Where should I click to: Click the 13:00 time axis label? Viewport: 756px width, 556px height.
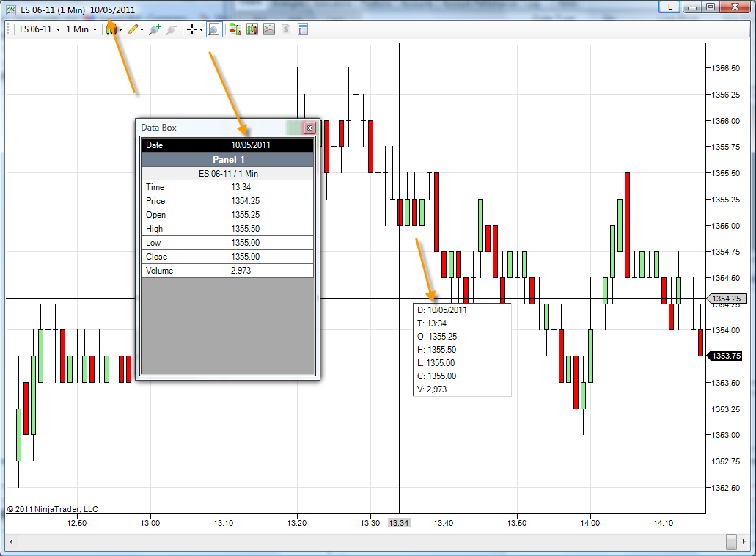pos(150,523)
